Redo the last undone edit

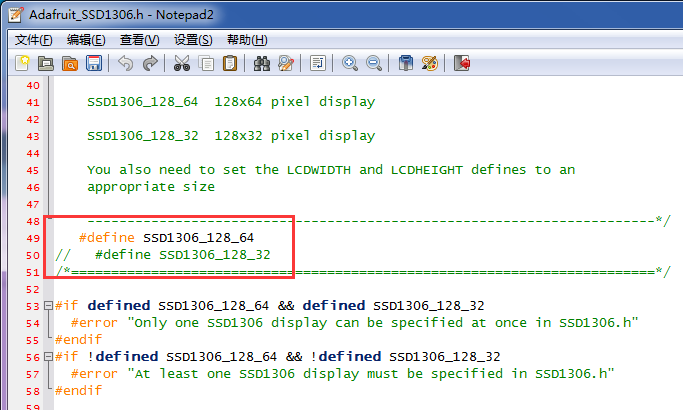point(150,63)
